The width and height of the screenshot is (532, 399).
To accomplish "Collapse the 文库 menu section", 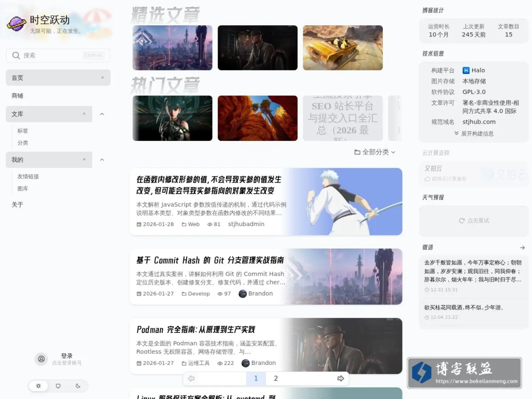I will (x=102, y=114).
